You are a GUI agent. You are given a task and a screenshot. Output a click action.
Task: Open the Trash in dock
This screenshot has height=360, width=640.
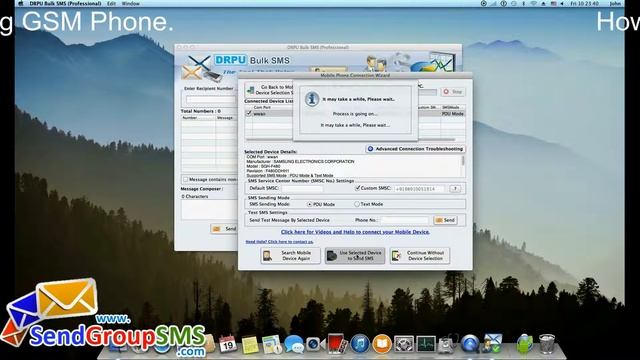pyautogui.click(x=547, y=344)
